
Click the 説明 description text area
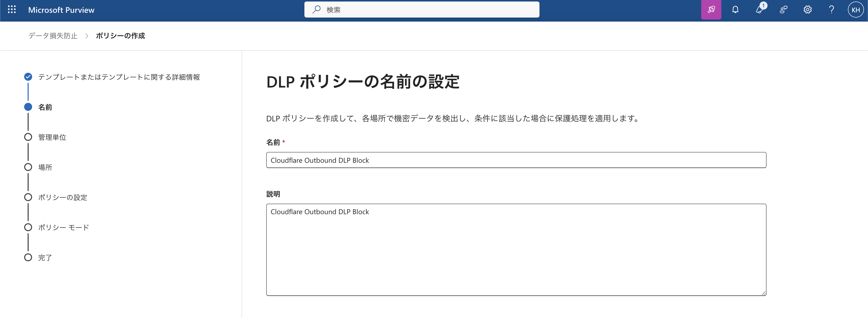click(x=516, y=250)
